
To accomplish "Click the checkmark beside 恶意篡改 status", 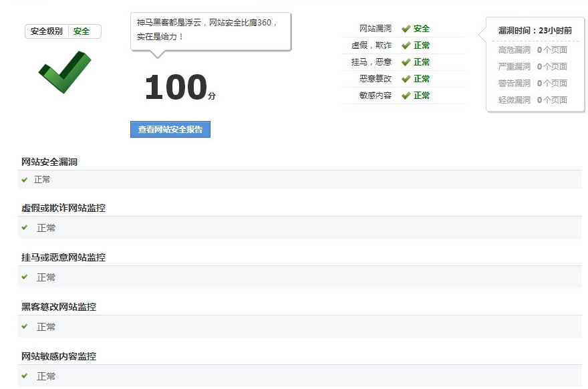I will 406,79.
